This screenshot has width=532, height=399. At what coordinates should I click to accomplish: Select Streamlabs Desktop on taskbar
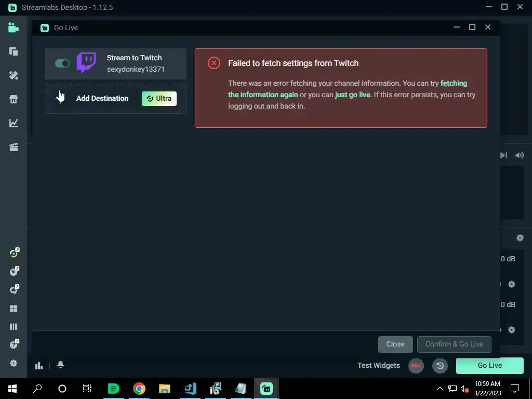(x=267, y=389)
